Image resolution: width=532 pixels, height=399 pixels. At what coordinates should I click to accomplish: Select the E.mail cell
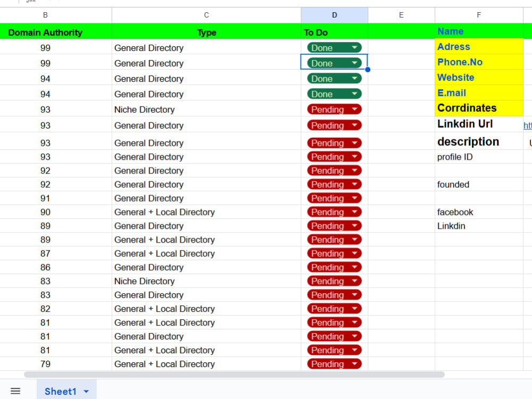479,93
